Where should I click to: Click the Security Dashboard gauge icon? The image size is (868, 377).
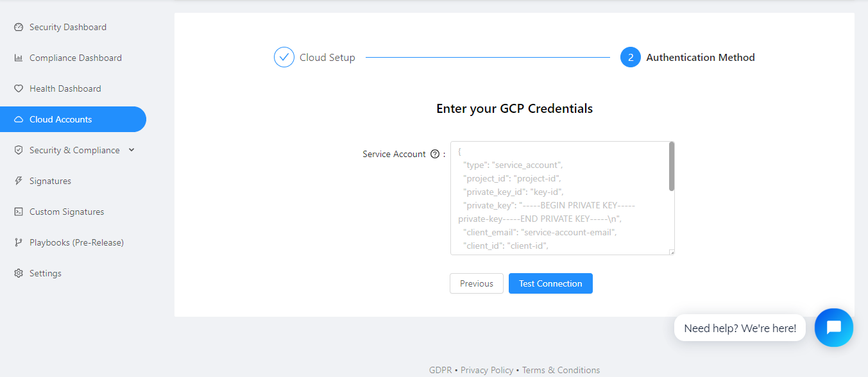pos(19,28)
